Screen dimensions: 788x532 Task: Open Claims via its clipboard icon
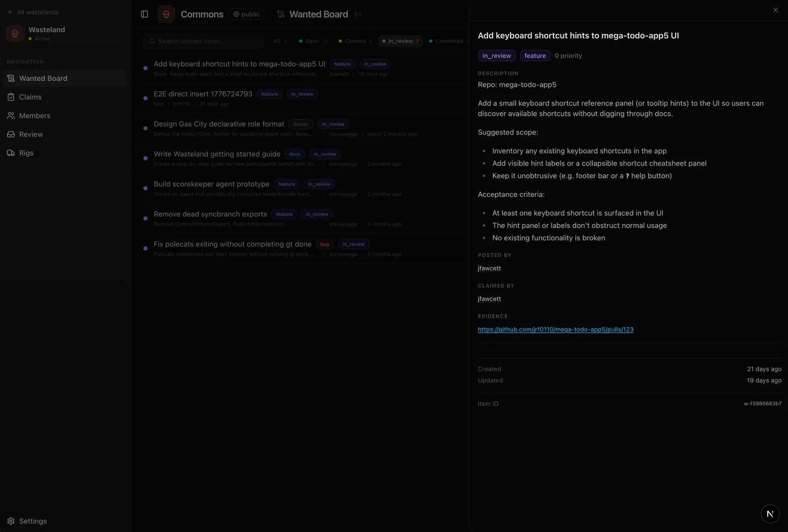[x=11, y=97]
